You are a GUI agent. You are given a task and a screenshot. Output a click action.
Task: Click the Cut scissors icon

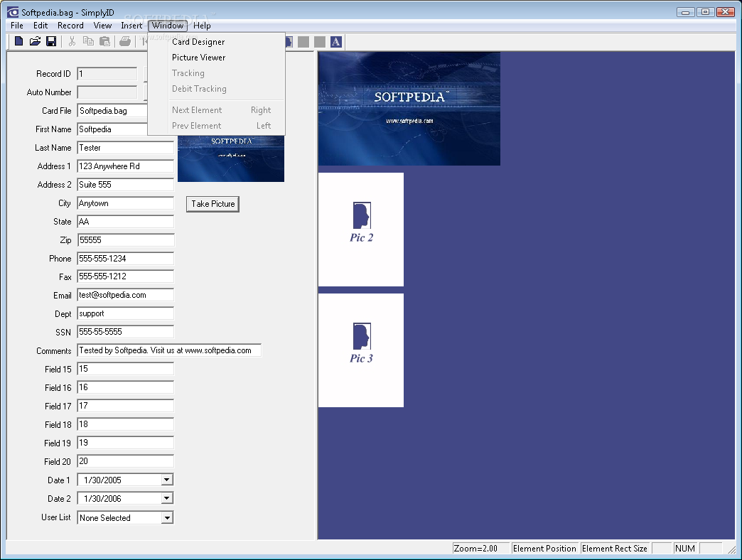[72, 42]
